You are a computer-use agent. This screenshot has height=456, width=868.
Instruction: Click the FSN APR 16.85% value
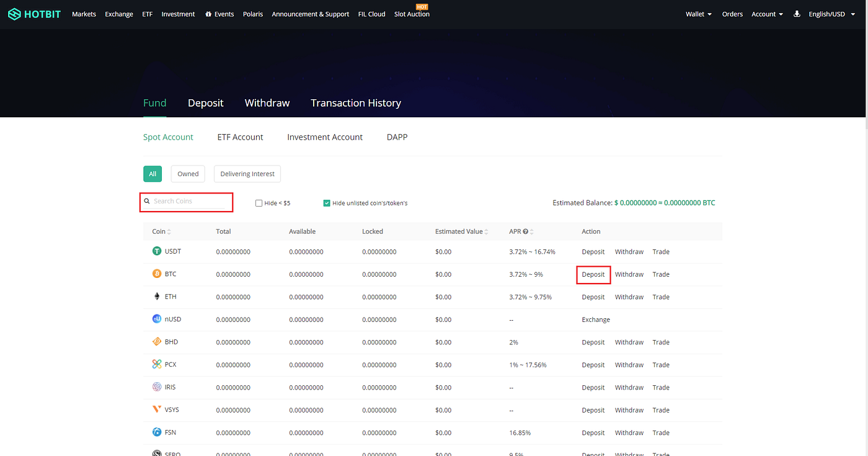[x=520, y=433]
